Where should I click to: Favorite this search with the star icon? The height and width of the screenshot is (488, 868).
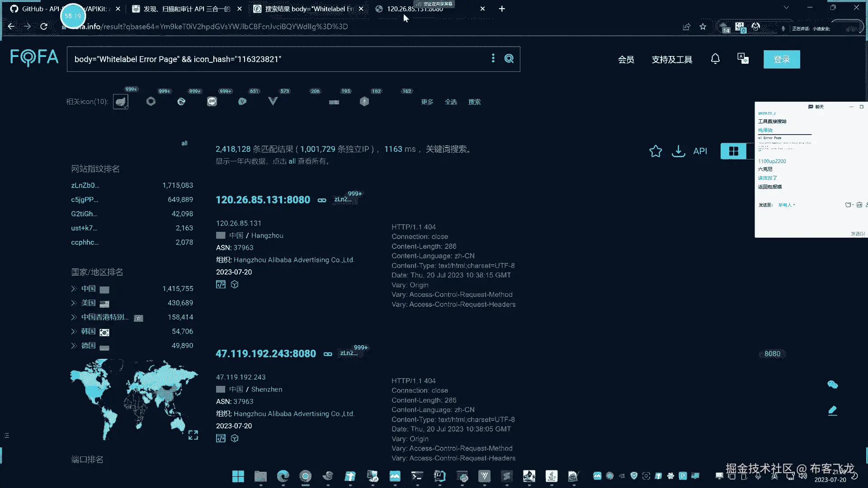656,151
